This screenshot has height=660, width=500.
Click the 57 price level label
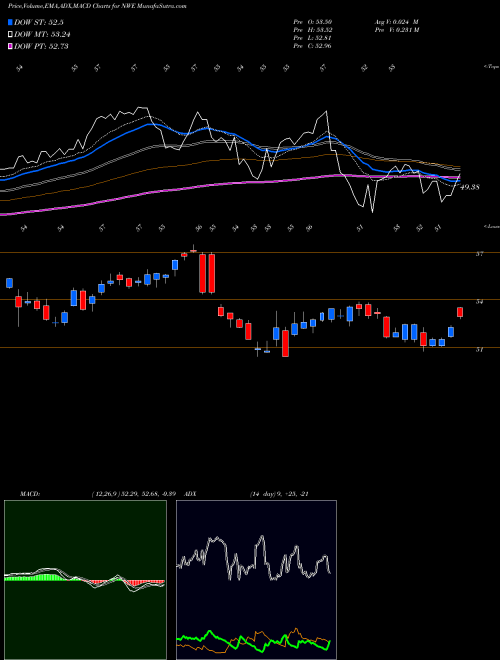point(479,254)
